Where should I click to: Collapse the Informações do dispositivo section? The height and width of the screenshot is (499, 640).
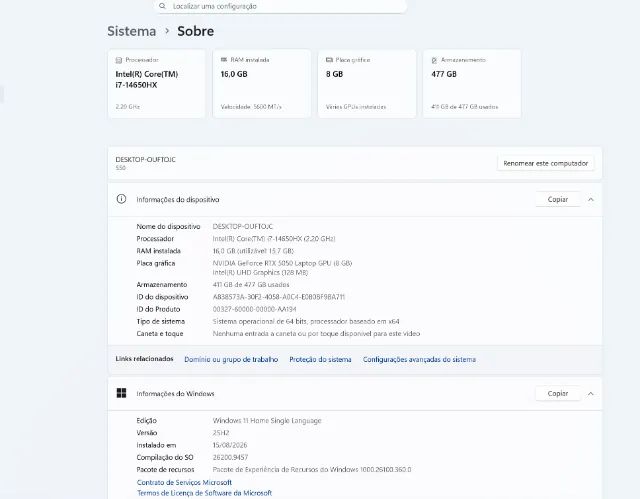[591, 200]
